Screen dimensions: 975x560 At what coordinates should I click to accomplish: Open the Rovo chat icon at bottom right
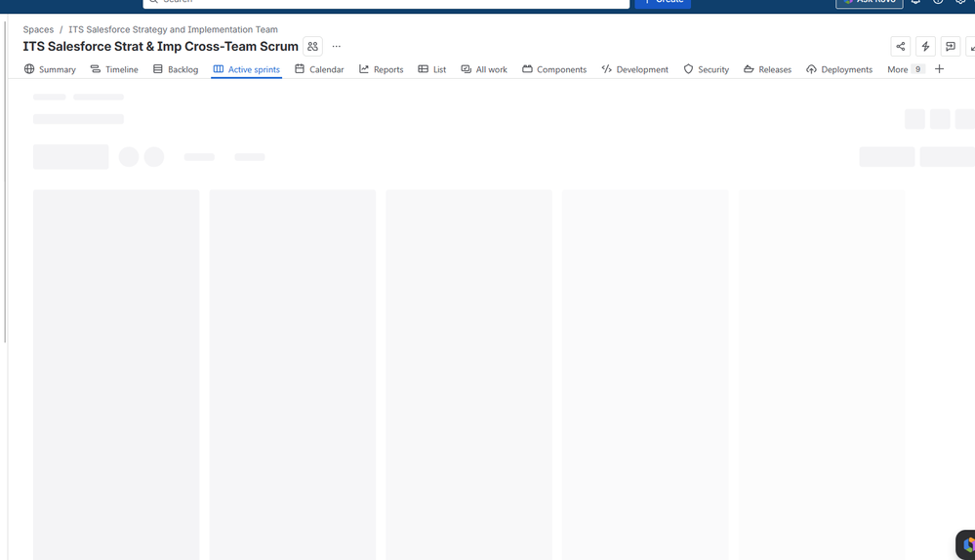(967, 545)
